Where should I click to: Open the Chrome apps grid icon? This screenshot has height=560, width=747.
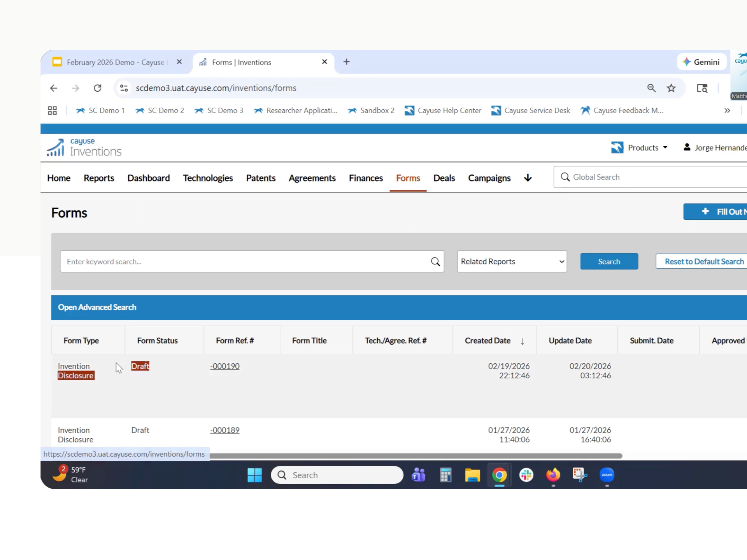point(52,111)
